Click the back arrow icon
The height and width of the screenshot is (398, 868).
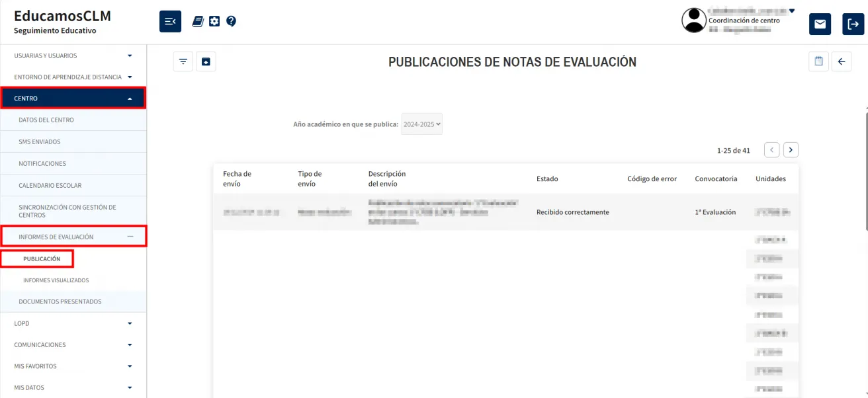(841, 61)
